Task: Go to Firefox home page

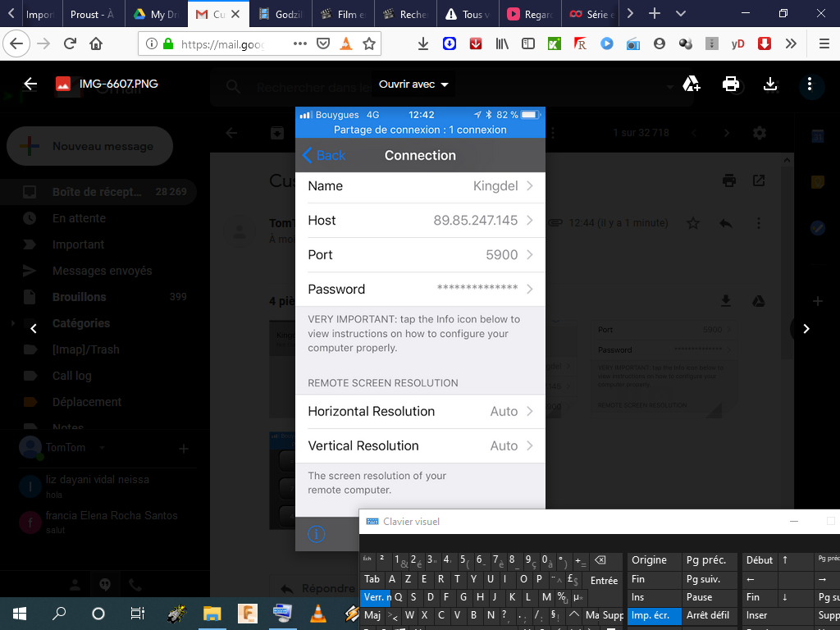Action: (96, 43)
